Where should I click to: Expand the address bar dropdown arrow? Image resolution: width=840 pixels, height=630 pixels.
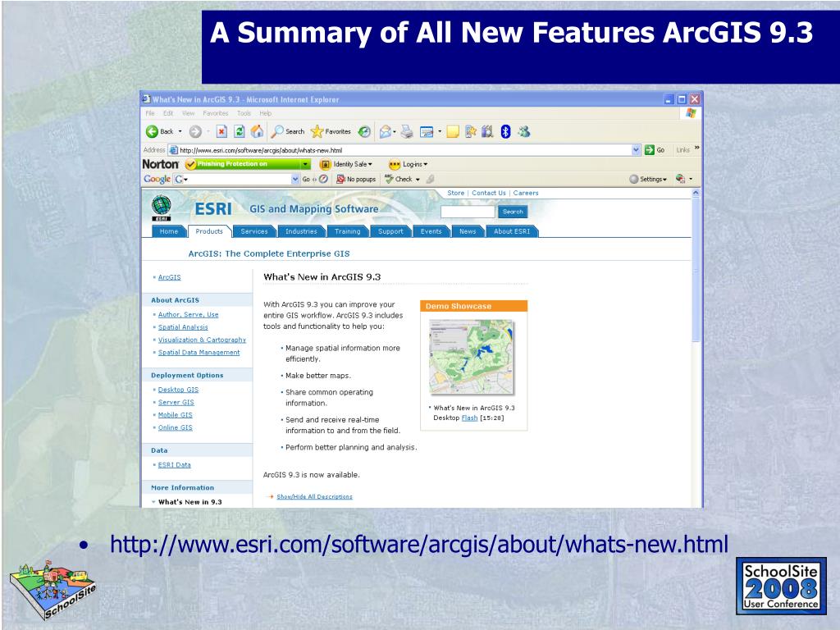click(x=636, y=150)
